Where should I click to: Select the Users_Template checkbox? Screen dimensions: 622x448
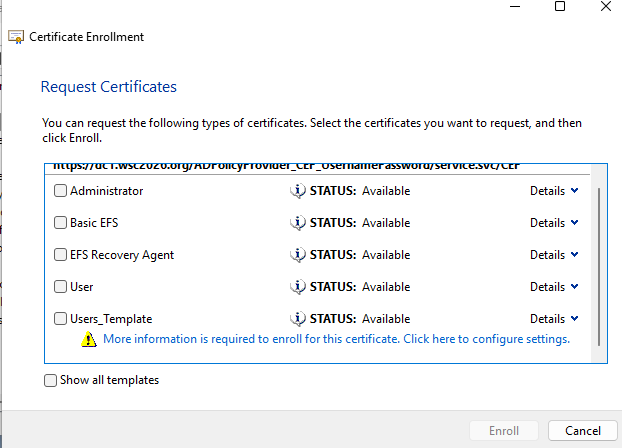[x=60, y=319]
